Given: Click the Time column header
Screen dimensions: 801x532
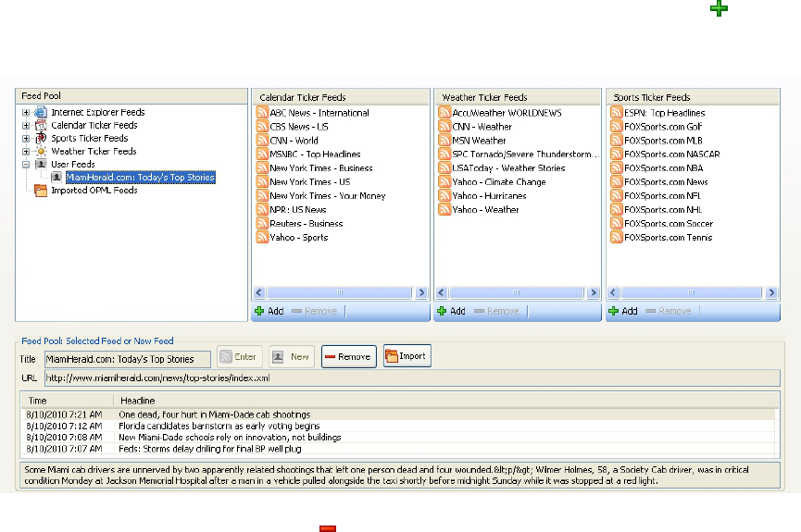Looking at the screenshot, I should pos(67,401).
